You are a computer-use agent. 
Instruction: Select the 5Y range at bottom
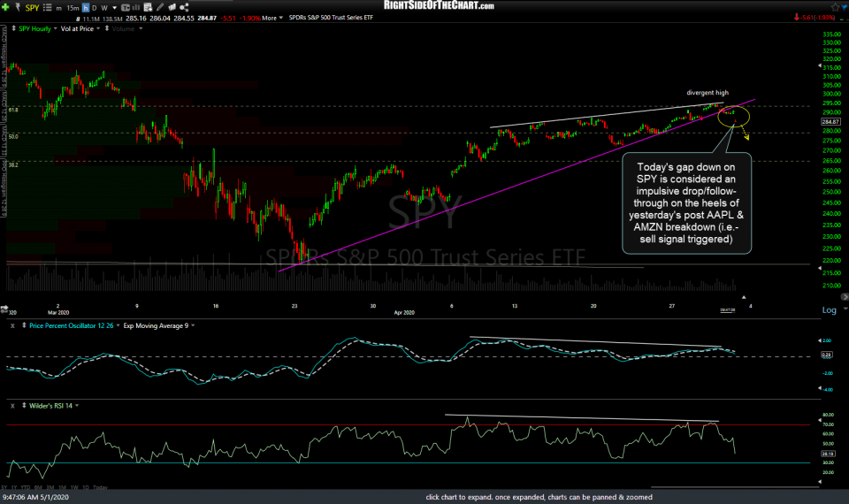pyautogui.click(x=4, y=488)
